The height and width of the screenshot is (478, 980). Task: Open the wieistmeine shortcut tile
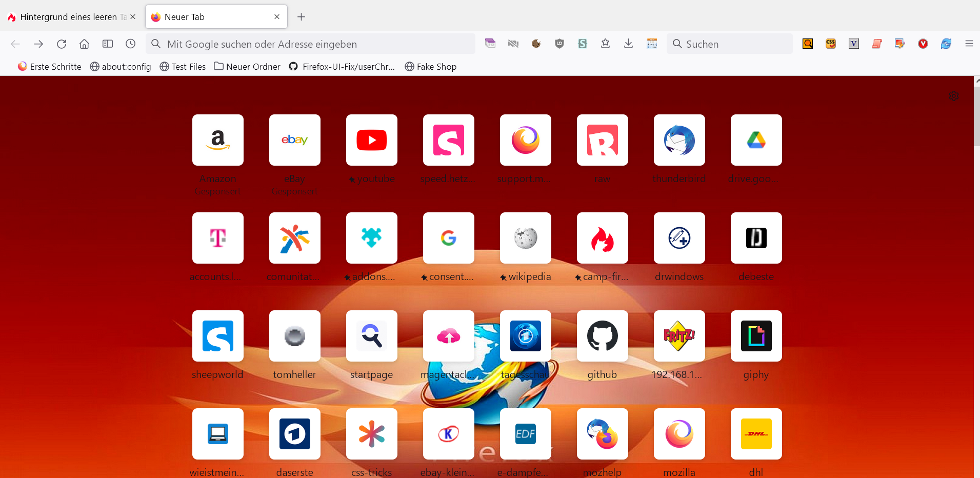point(218,434)
